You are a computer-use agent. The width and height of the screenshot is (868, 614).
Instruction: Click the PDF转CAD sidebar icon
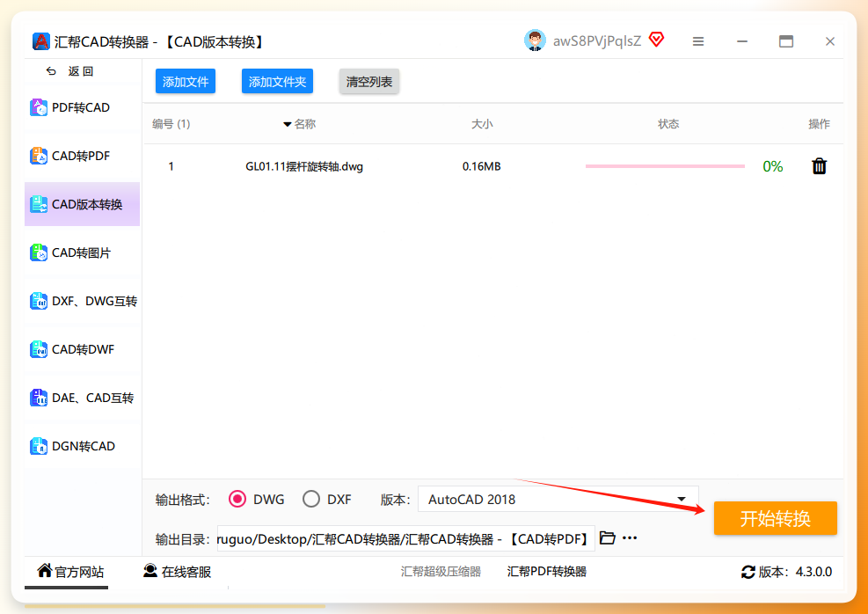pos(39,107)
